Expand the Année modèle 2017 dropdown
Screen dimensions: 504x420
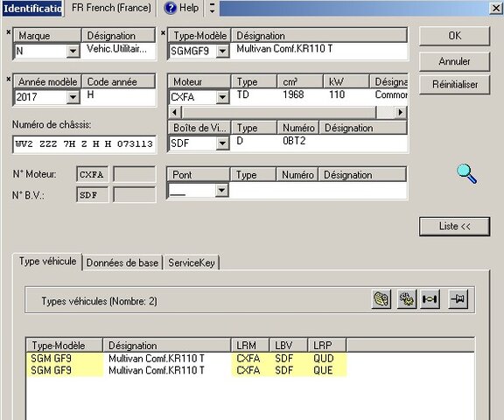[x=73, y=97]
